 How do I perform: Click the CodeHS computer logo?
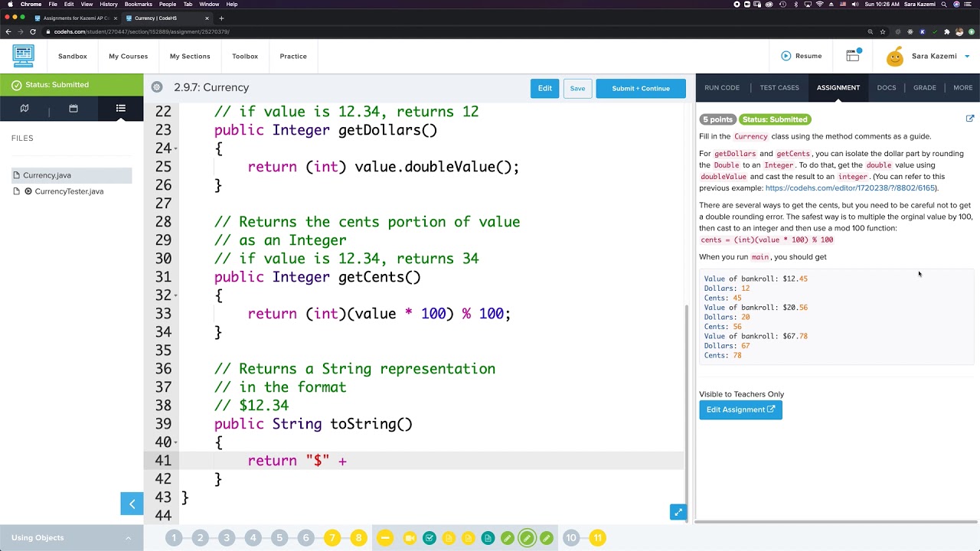click(x=24, y=56)
